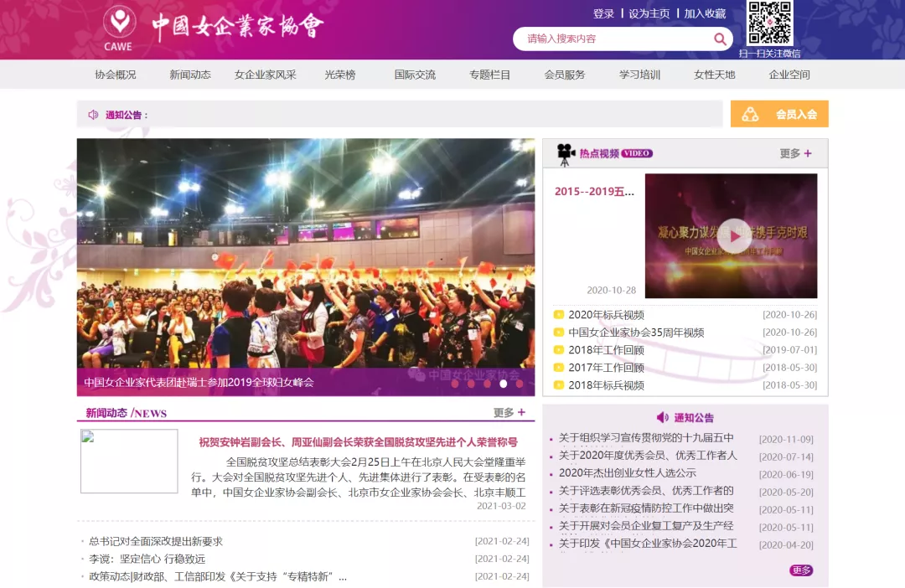905x588 pixels.
Task: Open the 企业空间 menu
Action: [x=789, y=75]
